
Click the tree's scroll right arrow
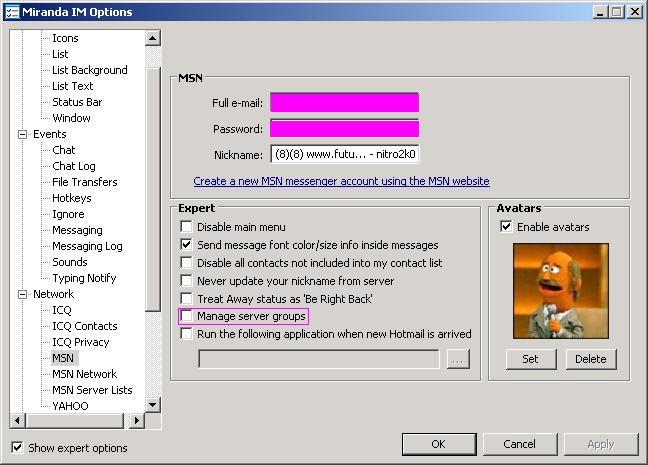[137, 421]
